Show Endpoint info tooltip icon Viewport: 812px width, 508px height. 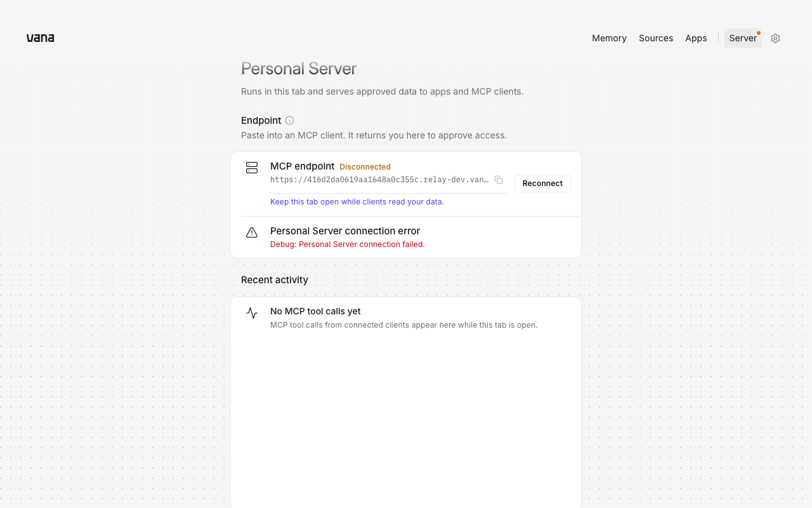(289, 121)
